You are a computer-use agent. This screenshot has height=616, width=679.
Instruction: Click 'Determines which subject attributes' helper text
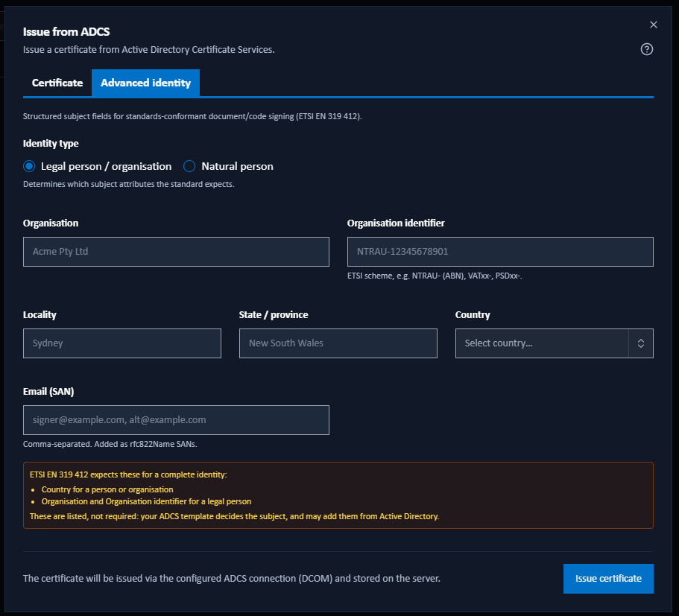(129, 184)
